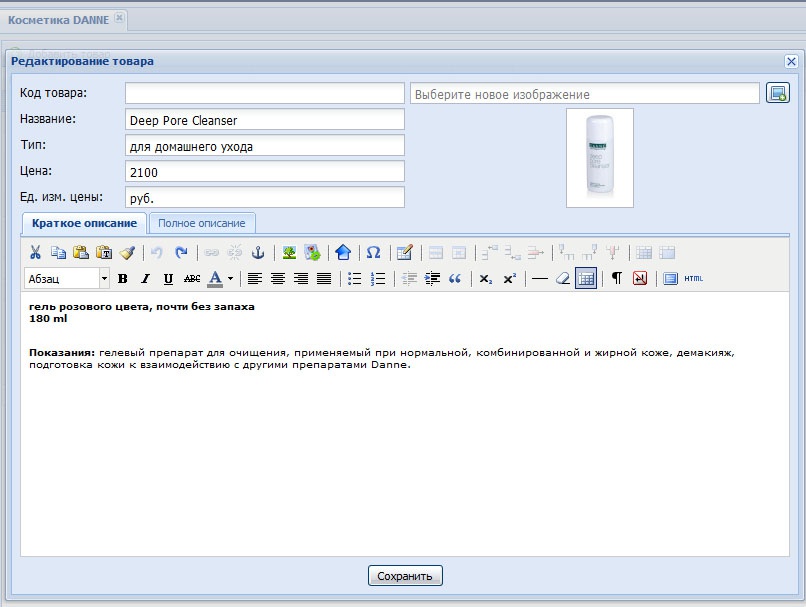The image size is (806, 607).
Task: Toggle Align right
Action: tap(301, 279)
